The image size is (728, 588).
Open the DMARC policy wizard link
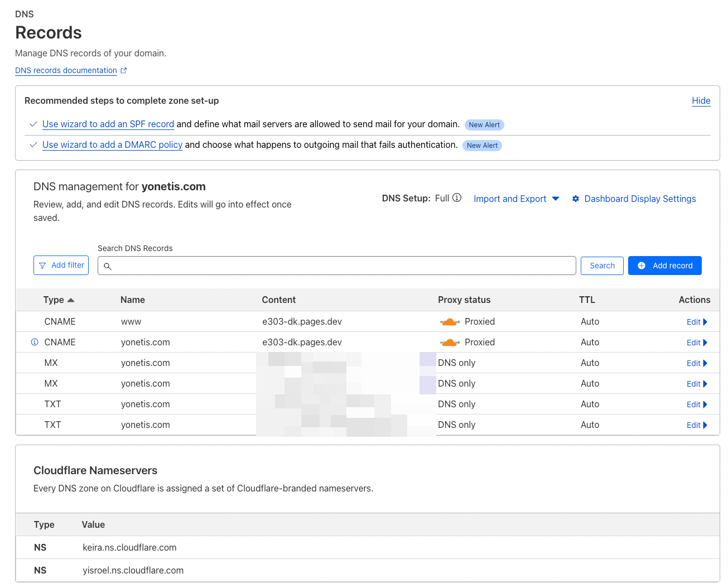(112, 144)
